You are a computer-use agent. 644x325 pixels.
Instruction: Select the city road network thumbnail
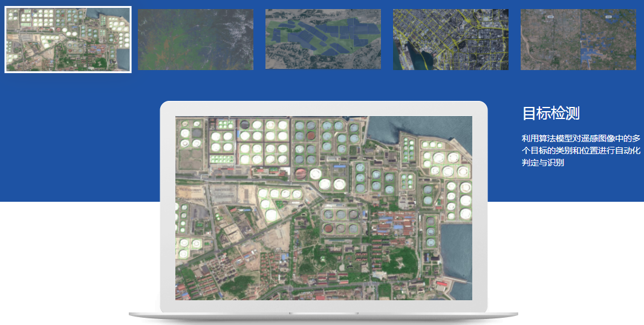(450, 39)
